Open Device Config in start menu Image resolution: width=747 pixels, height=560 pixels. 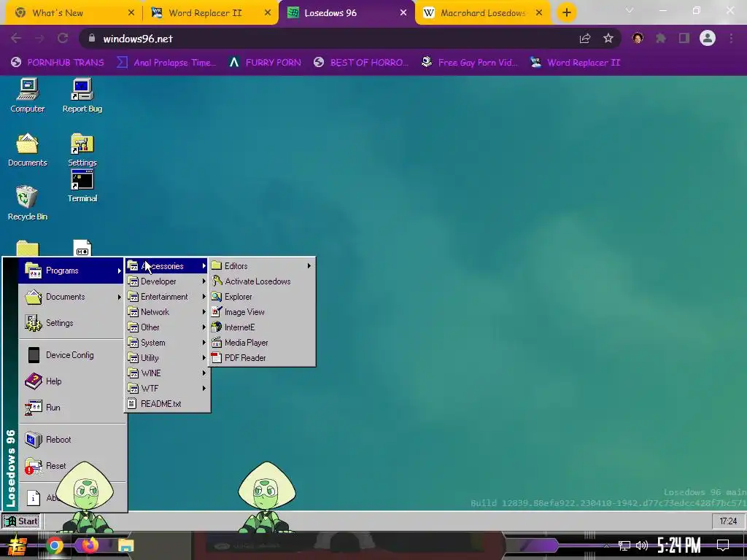[71, 355]
